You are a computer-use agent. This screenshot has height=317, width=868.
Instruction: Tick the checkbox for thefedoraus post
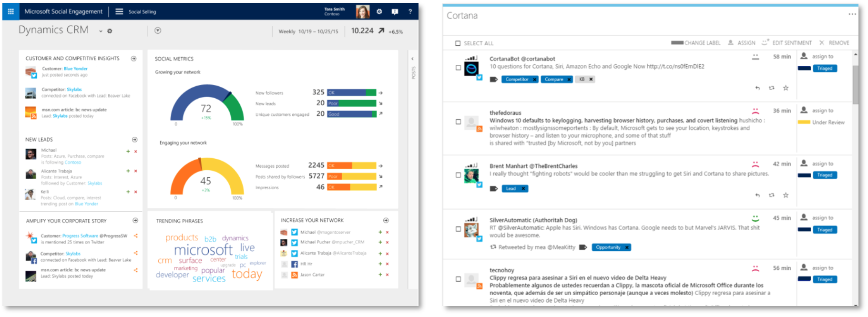coord(458,122)
